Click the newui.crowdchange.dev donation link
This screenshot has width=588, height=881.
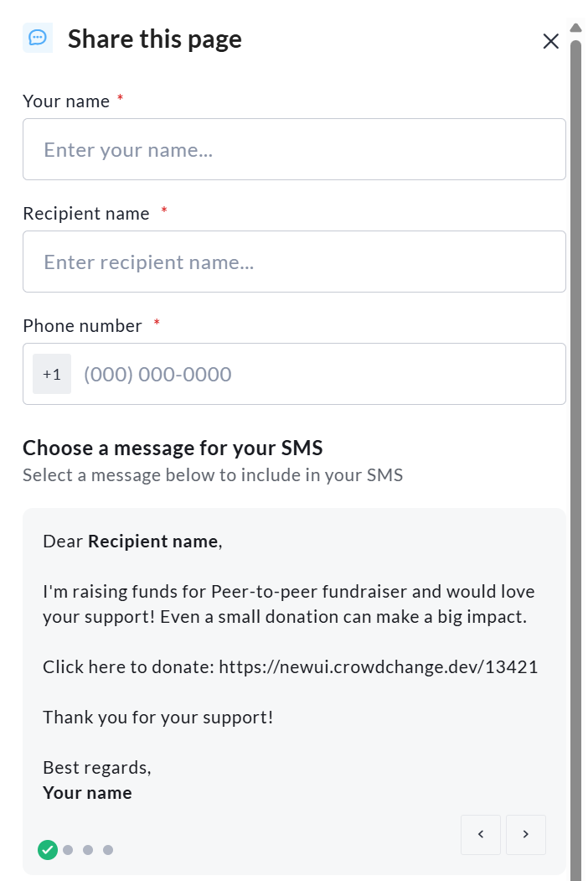coord(379,667)
